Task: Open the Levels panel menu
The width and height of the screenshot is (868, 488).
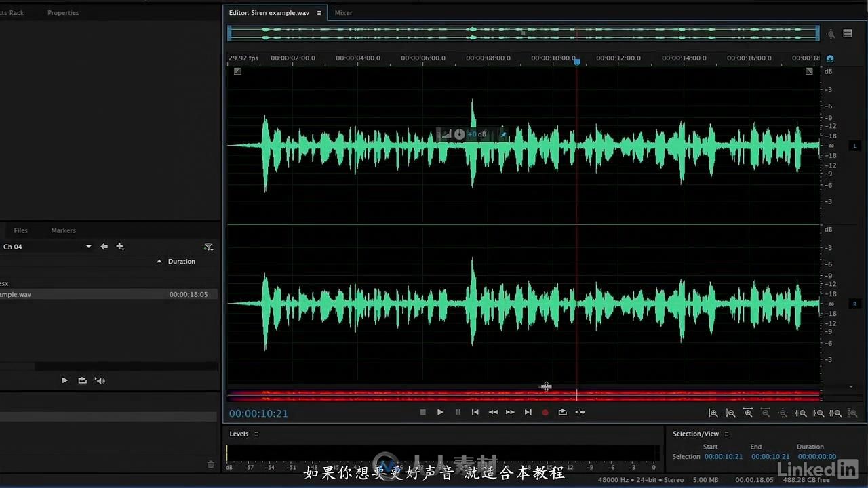Action: coord(256,434)
